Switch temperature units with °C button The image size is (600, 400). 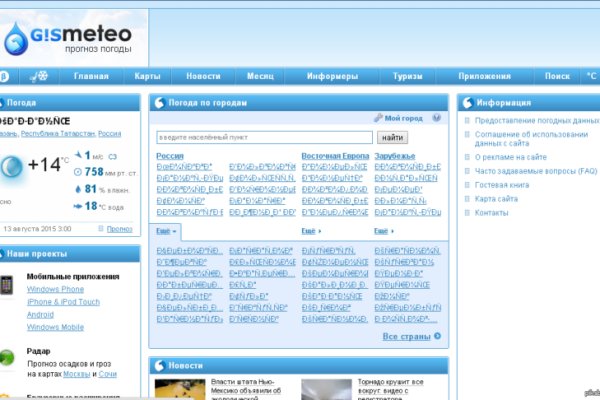click(590, 76)
